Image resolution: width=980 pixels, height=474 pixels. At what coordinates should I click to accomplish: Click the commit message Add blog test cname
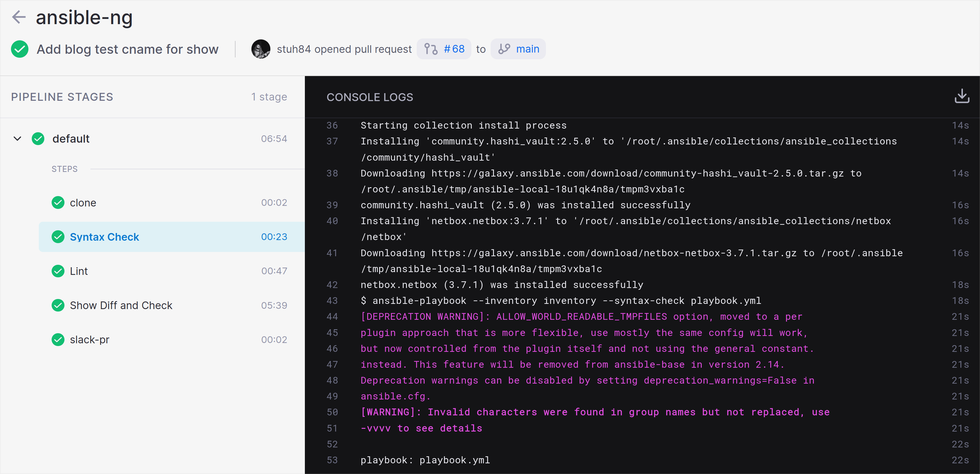[127, 49]
